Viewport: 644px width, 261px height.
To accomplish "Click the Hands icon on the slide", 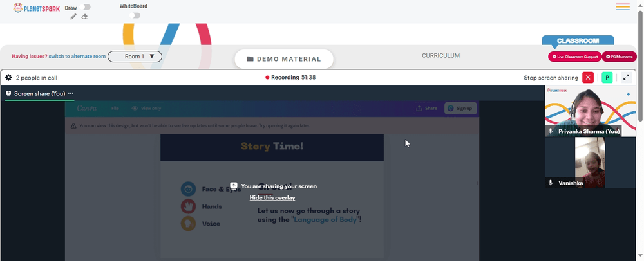I will 189,206.
